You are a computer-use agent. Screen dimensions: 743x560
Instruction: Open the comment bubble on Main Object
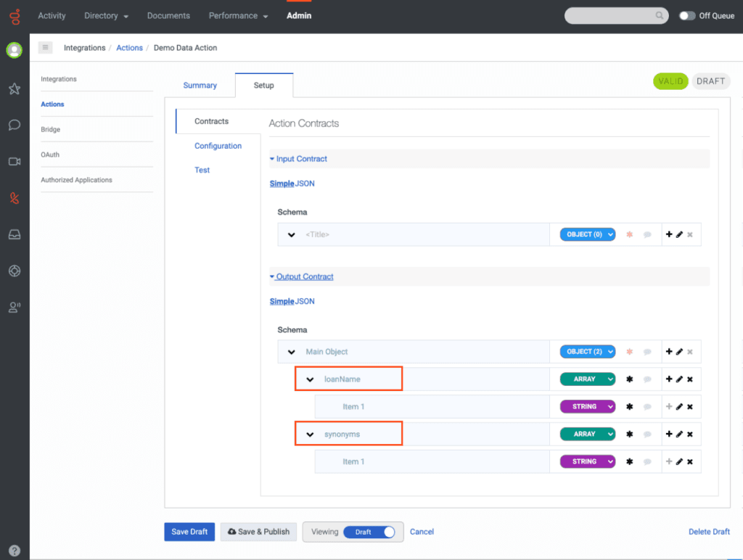[x=648, y=352]
